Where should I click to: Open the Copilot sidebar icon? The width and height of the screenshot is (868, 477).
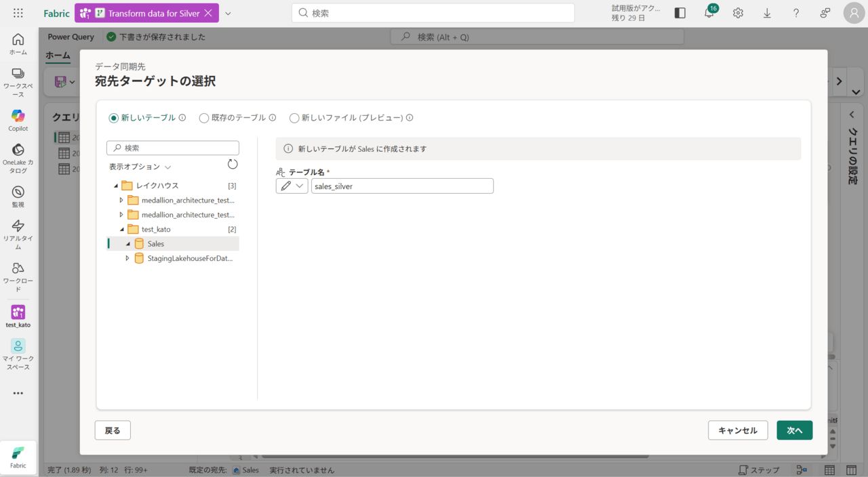click(x=18, y=116)
